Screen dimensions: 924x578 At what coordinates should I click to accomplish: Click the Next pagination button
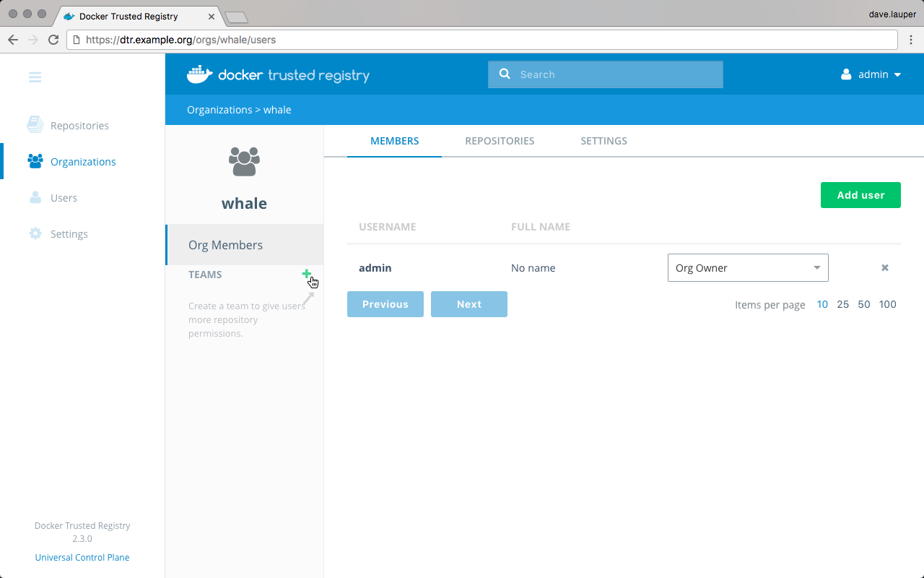pyautogui.click(x=468, y=304)
